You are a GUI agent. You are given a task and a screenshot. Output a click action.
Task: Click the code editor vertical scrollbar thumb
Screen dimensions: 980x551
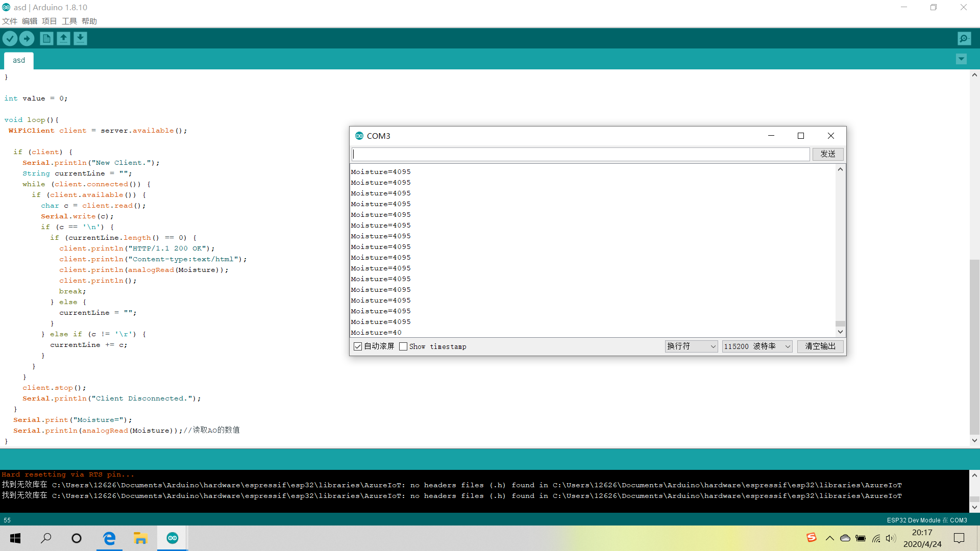[x=974, y=347]
